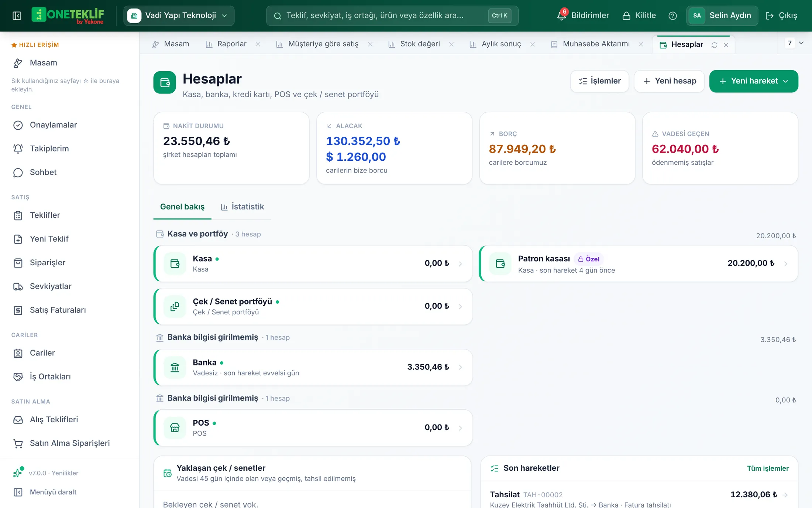This screenshot has height=508, width=812.
Task: Click Çıkış to log out
Action: [x=781, y=16]
